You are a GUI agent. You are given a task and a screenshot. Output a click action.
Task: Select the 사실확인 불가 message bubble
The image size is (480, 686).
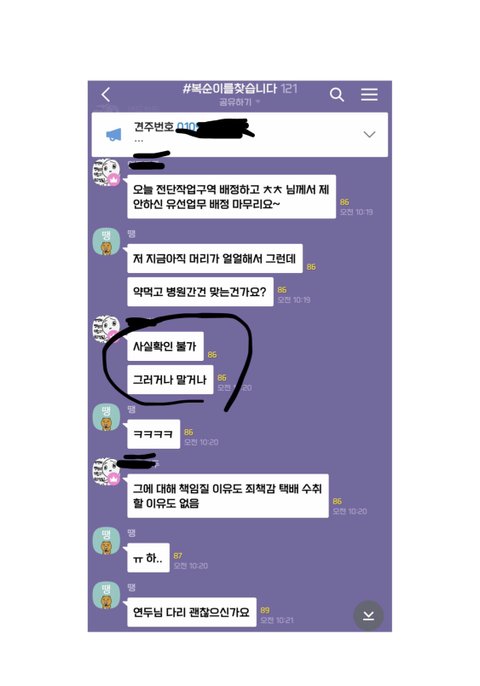click(165, 346)
